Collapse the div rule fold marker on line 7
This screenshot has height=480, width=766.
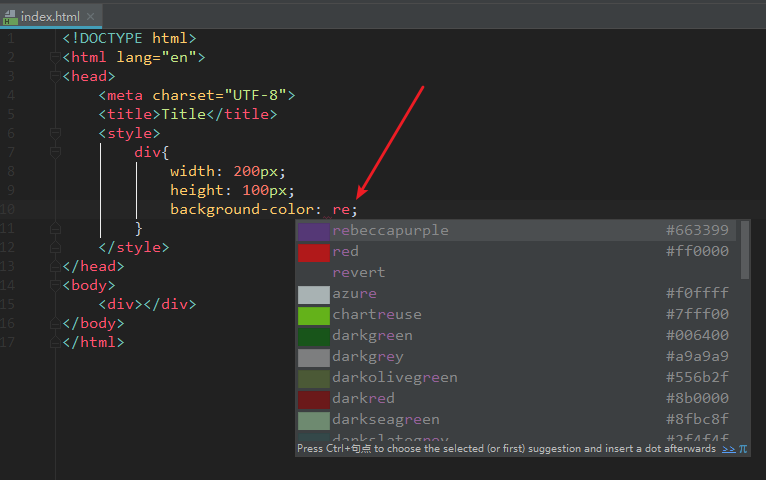point(55,152)
